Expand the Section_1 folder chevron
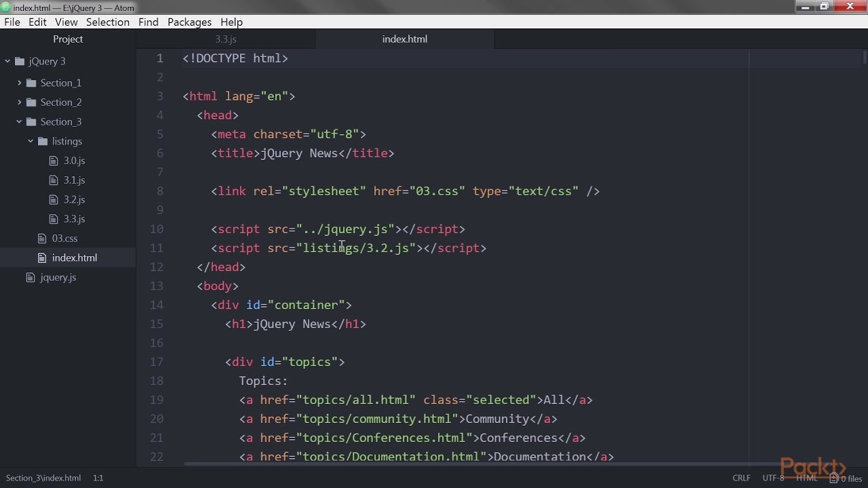 (x=20, y=83)
